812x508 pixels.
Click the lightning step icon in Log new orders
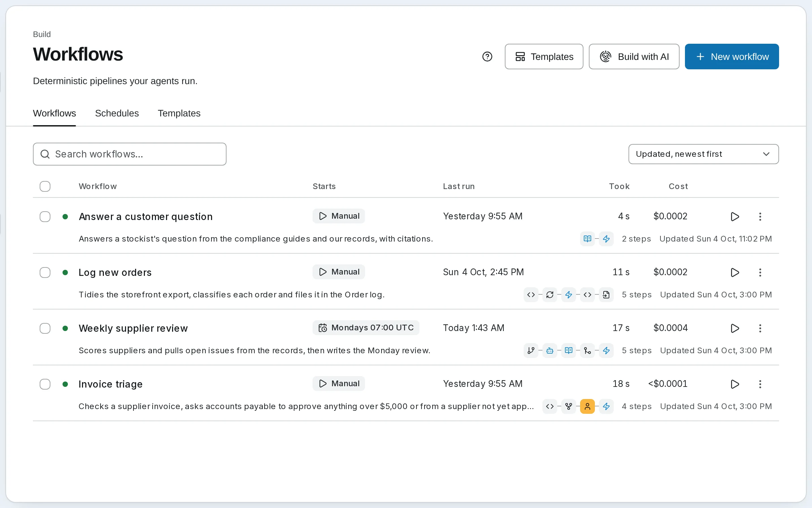tap(568, 295)
